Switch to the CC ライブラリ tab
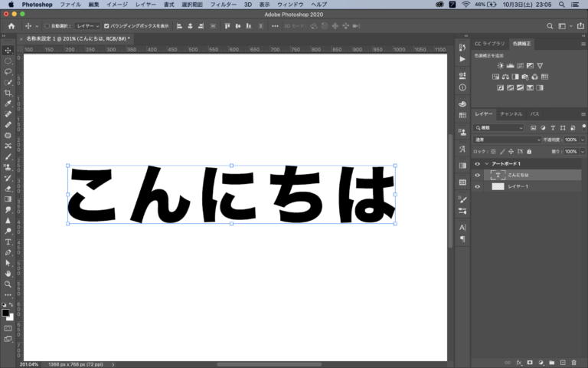 tap(489, 44)
